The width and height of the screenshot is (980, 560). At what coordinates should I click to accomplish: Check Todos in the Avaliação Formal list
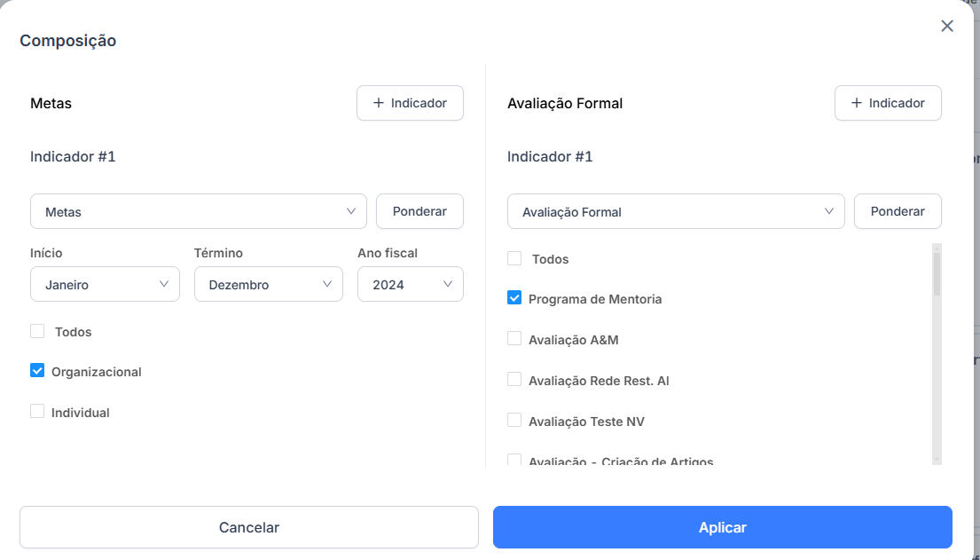point(514,258)
